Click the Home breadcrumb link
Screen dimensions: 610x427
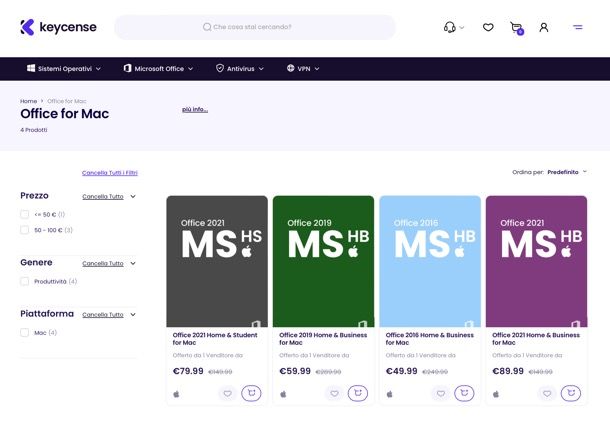tap(28, 101)
